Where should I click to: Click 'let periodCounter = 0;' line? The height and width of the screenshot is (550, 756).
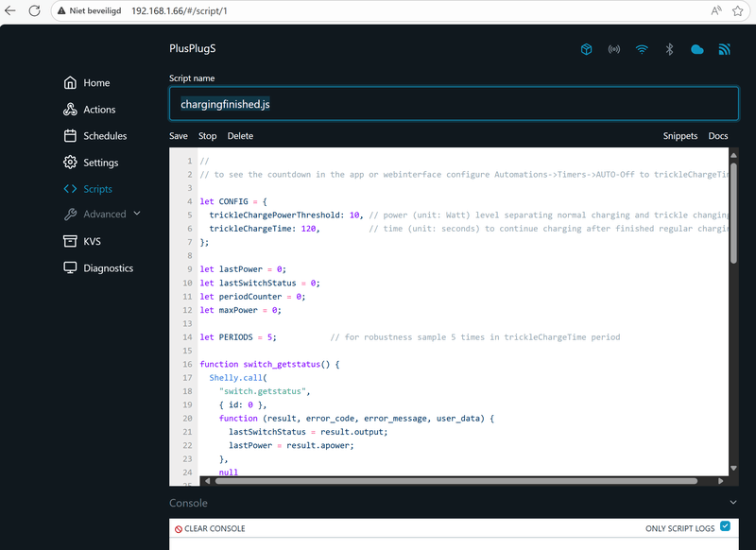(252, 297)
